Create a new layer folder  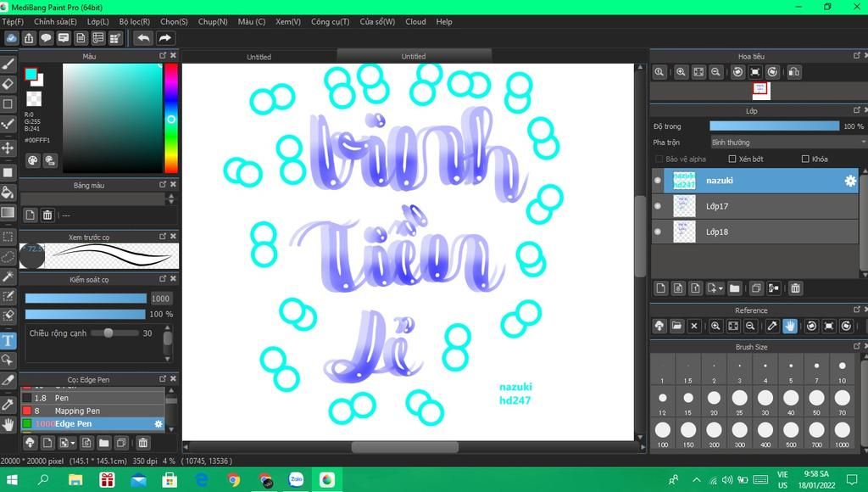pos(734,288)
